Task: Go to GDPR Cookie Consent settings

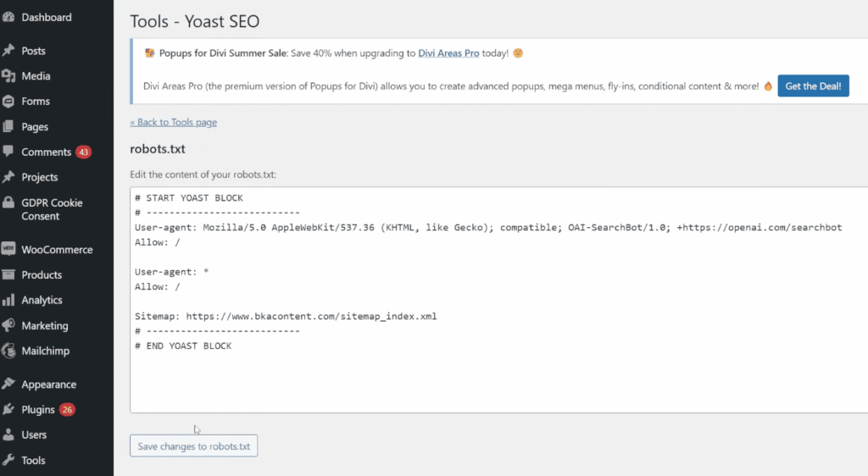Action: coord(52,209)
